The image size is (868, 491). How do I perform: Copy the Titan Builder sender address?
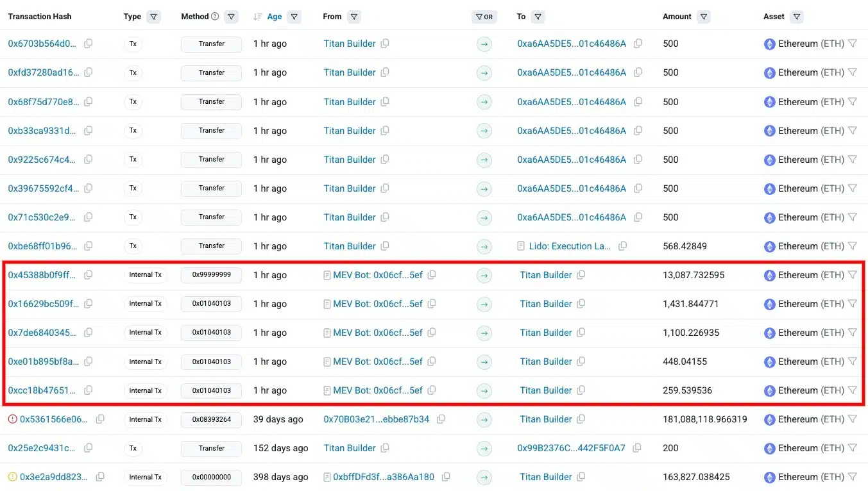pos(384,44)
